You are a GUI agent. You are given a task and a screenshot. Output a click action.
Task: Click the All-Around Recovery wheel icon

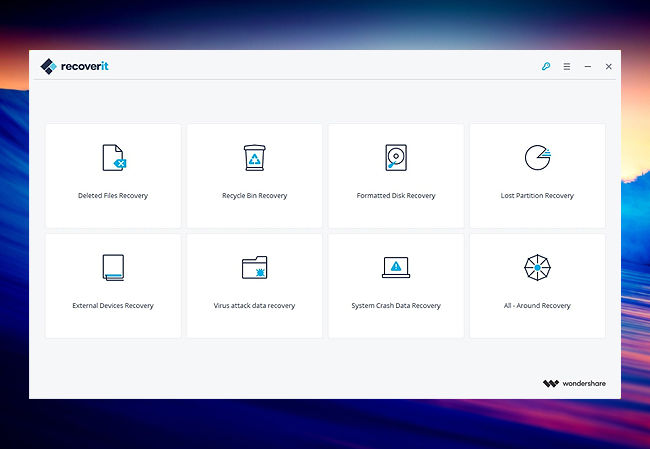click(x=537, y=267)
